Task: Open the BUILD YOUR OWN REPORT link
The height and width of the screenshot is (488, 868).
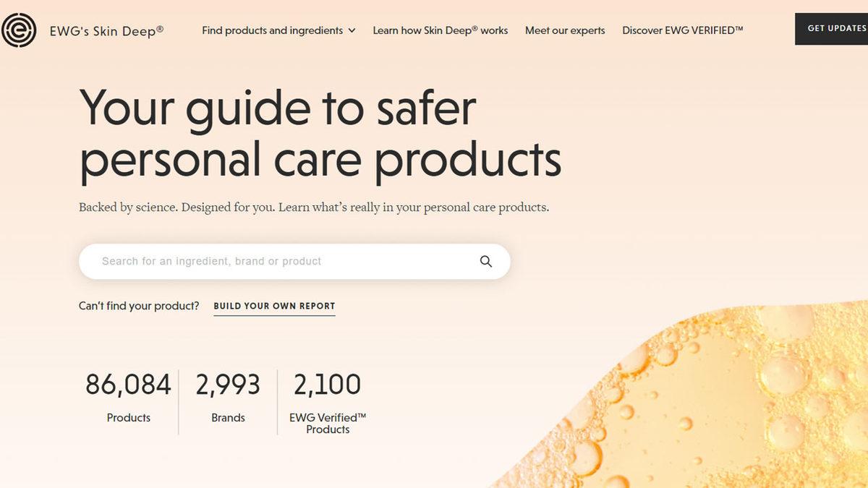Action: click(274, 306)
